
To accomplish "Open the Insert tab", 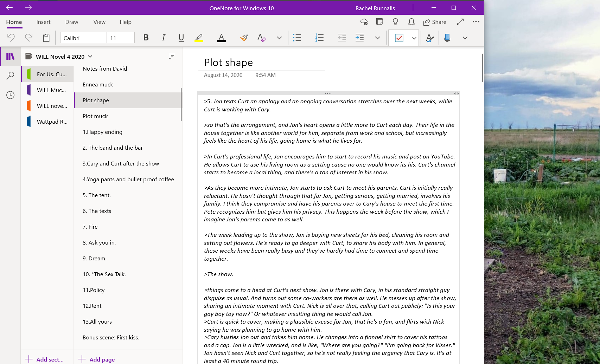I will coord(43,22).
